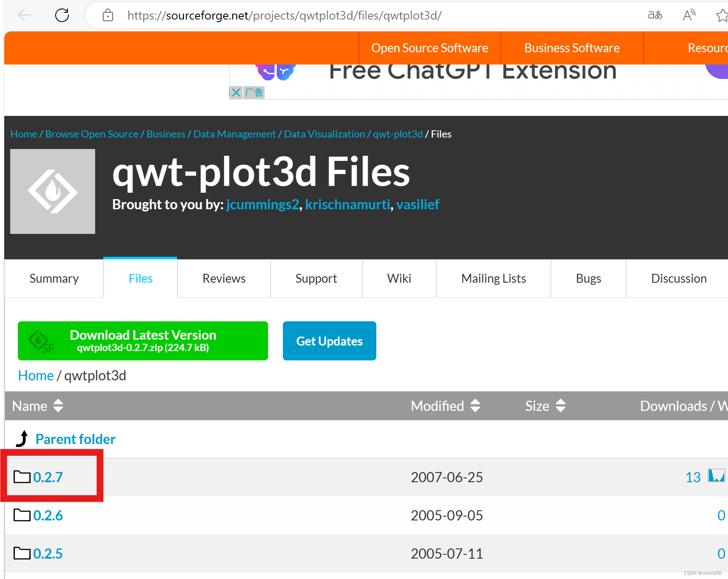Open the 0.2.6 folder link
Screen dimensions: 728x579
click(48, 515)
